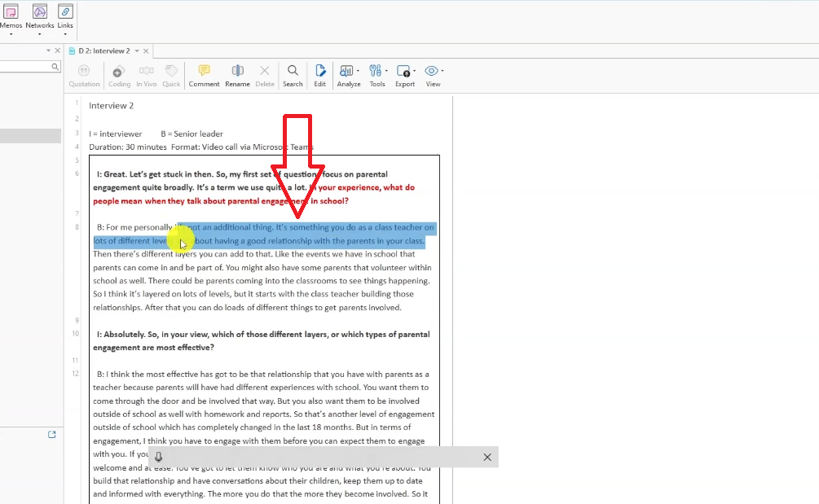Click the pop-out icon in left panel
Image resolution: width=819 pixels, height=504 pixels.
pyautogui.click(x=52, y=435)
